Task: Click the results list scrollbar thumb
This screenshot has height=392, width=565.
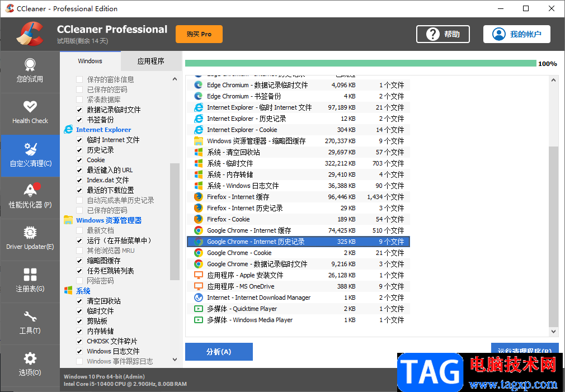Action: tap(553, 237)
